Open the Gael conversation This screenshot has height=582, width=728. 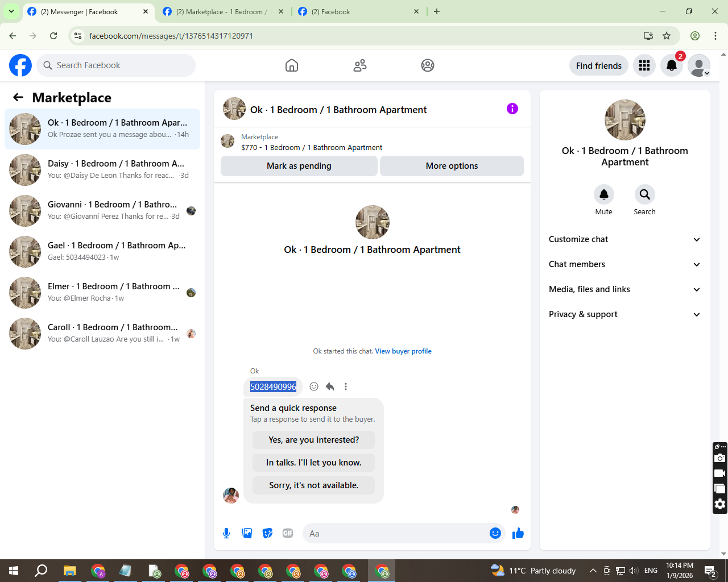[x=102, y=252]
